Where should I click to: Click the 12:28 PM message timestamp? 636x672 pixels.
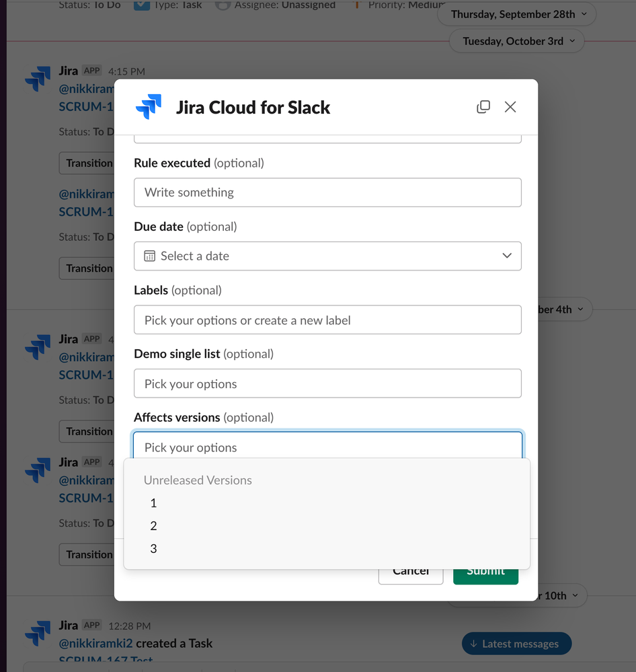pos(129,626)
